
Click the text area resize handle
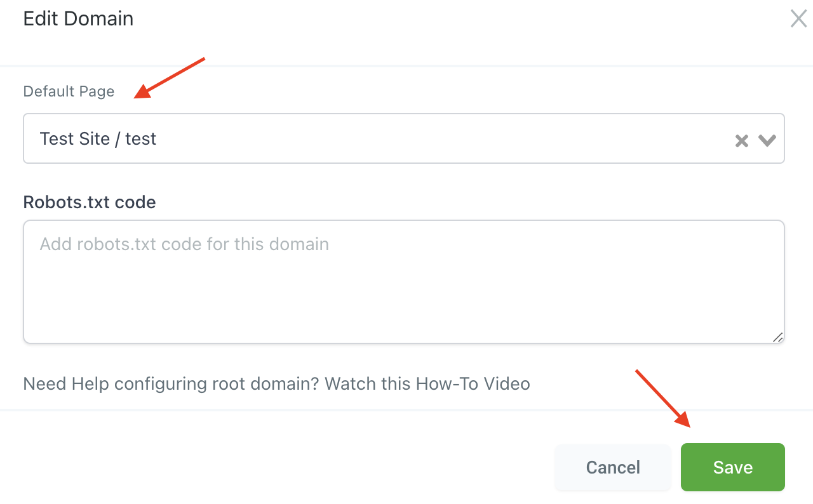777,337
